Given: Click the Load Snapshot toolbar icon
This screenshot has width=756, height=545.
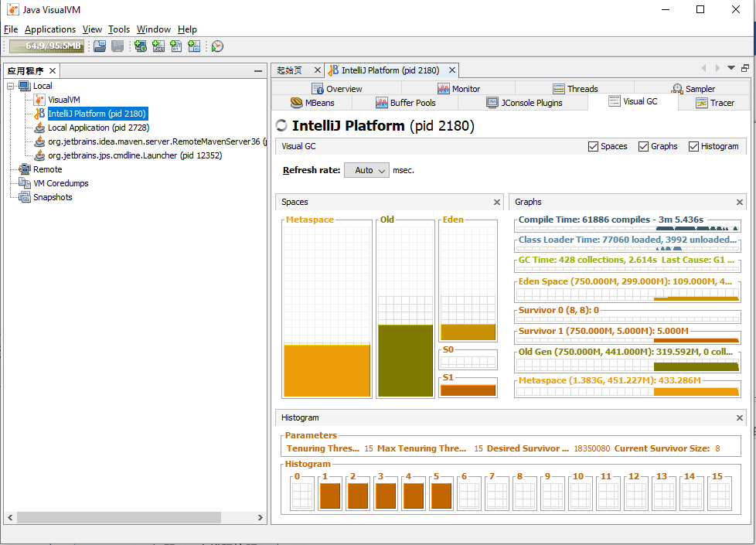Looking at the screenshot, I should pyautogui.click(x=100, y=46).
